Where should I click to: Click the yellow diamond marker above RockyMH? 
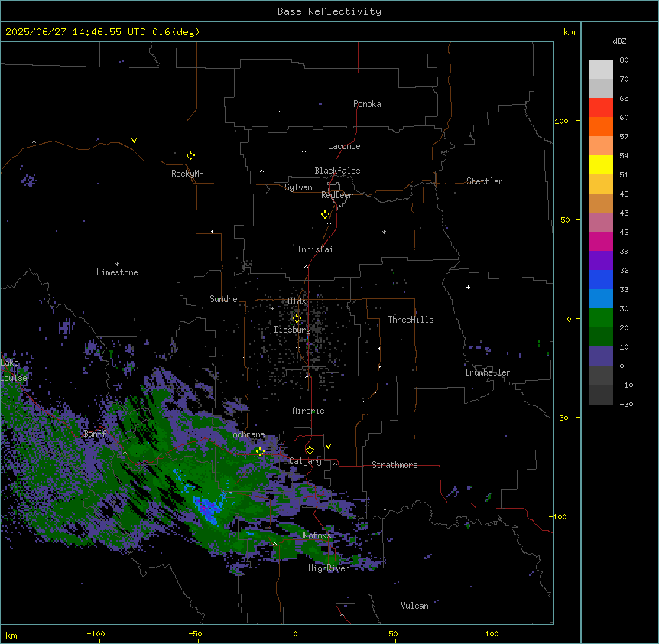tap(190, 156)
